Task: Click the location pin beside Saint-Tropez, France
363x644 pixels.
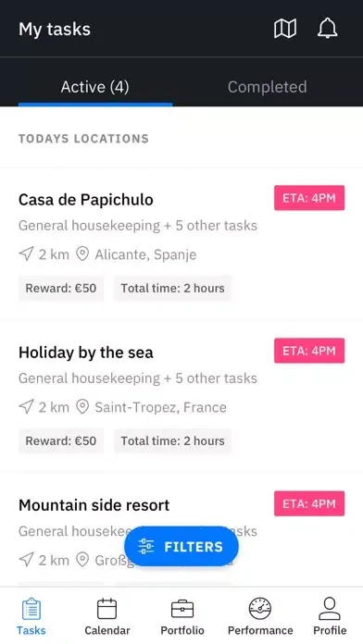Action: pos(82,407)
